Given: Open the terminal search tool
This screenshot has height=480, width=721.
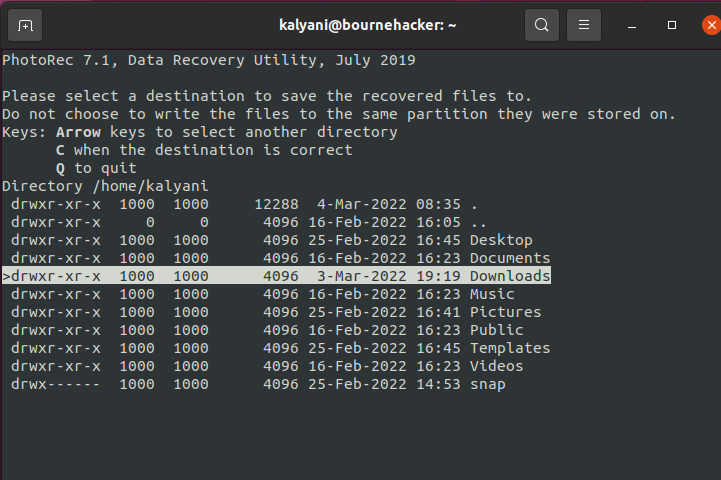Looking at the screenshot, I should pos(542,25).
